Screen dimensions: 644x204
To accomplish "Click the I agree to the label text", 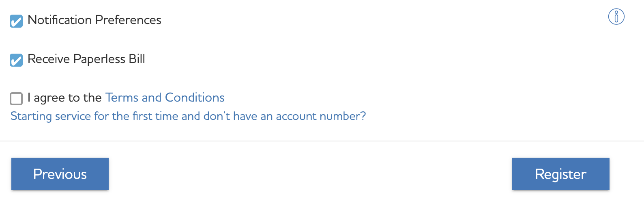I will (64, 98).
